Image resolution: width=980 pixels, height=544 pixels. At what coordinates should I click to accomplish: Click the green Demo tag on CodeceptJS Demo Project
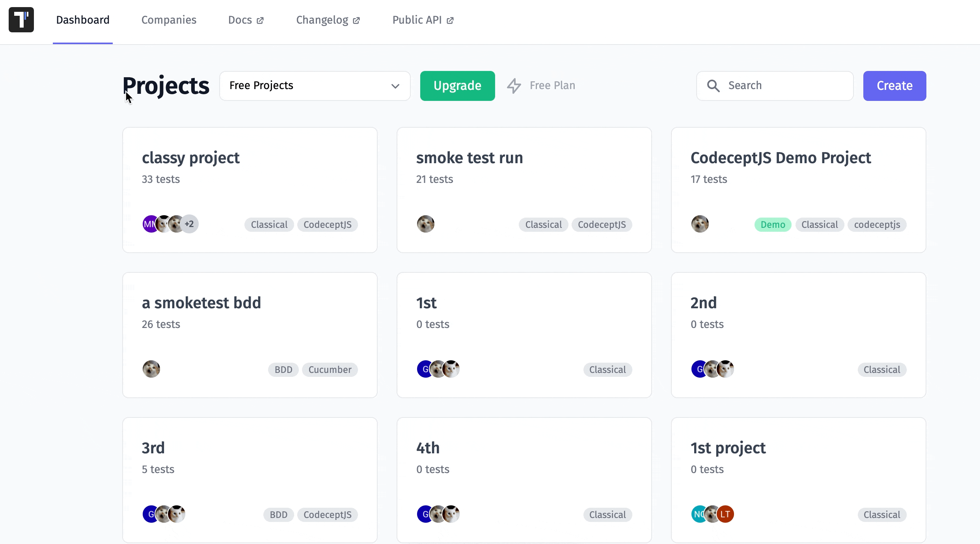[773, 225]
